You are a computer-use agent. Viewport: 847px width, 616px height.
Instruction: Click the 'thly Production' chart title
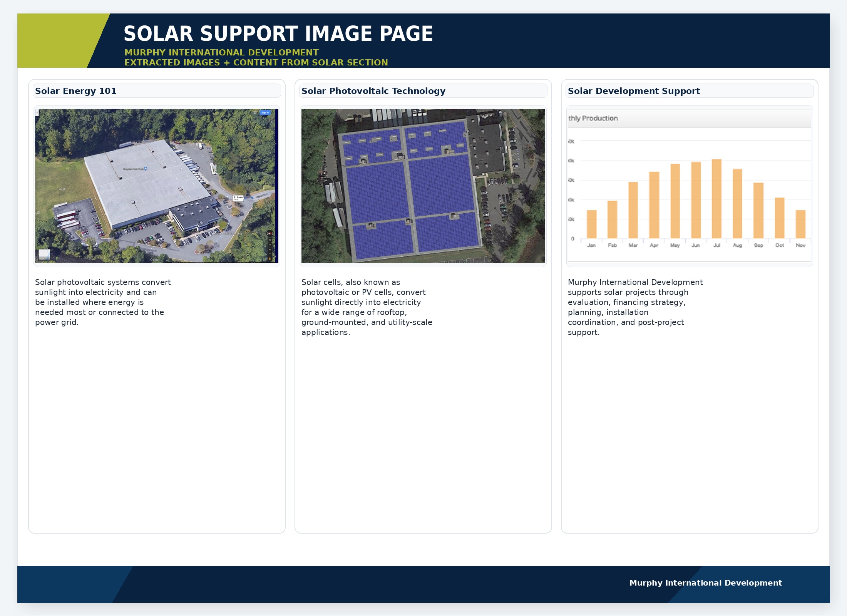(x=593, y=118)
